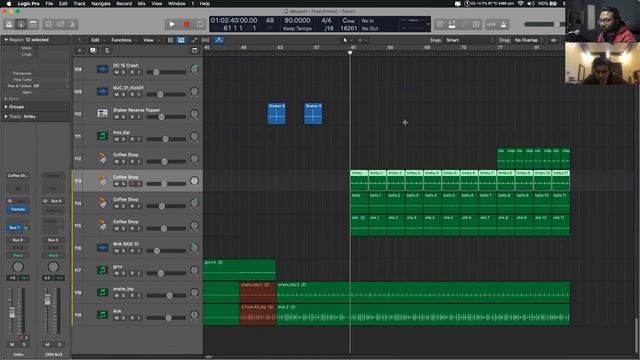The height and width of the screenshot is (360, 640).
Task: Click the Keep Tempo field in LCD
Action: [x=297, y=29]
